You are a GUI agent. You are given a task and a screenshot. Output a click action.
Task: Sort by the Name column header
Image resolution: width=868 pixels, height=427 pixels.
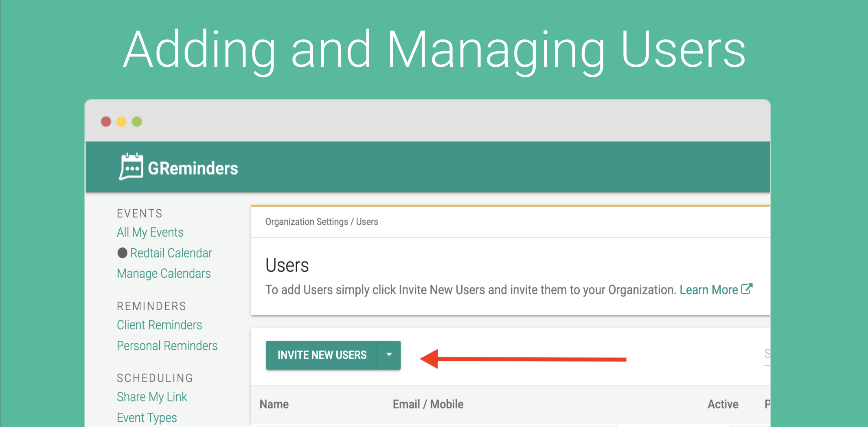point(274,404)
